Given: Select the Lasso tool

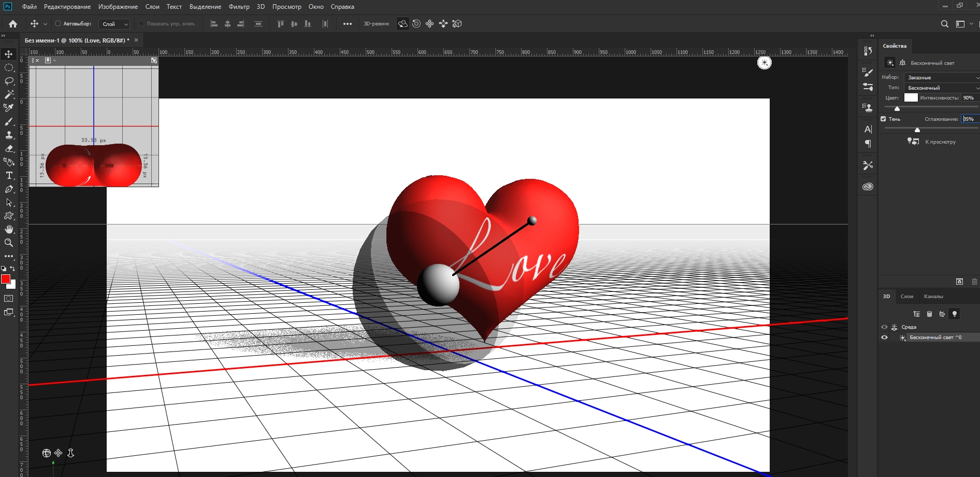Looking at the screenshot, I should point(9,81).
